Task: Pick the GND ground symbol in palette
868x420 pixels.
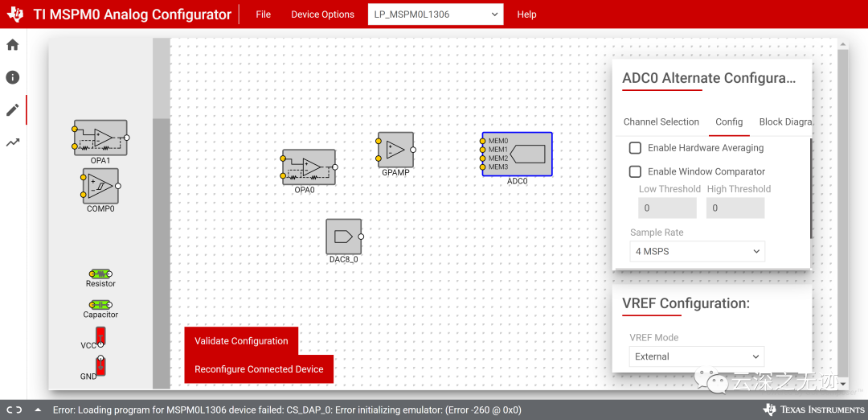Action: click(x=100, y=364)
